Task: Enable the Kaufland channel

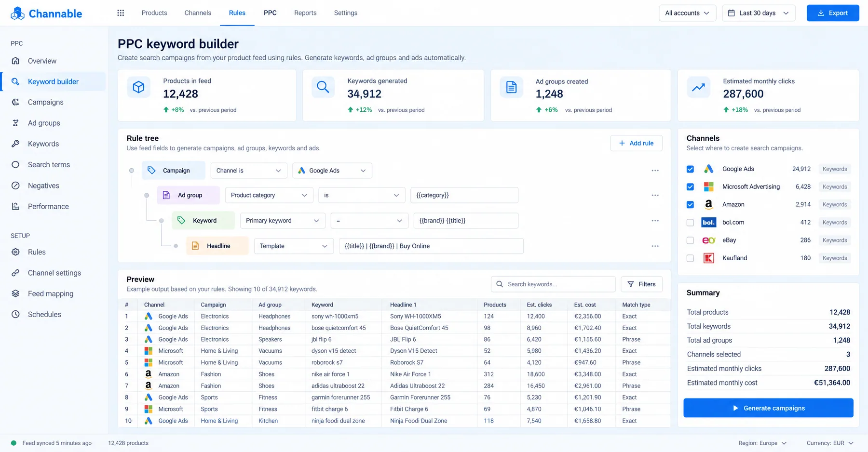Action: [690, 258]
